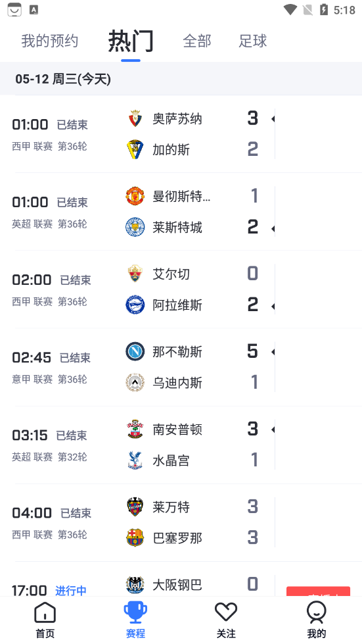Viewport: 362px width, 644px height.
Task: Open 关注 heart icon tab
Action: pyautogui.click(x=226, y=612)
